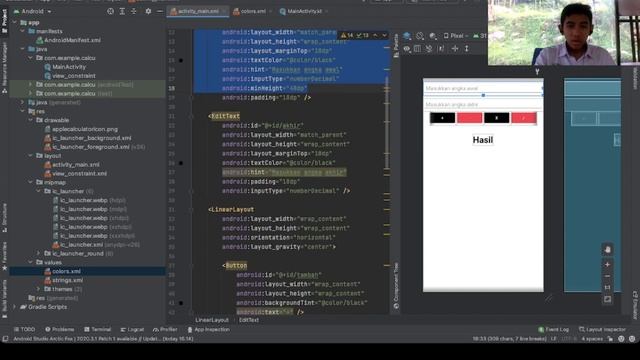Expand the themes folder
640x360 pixels.
tap(39, 289)
